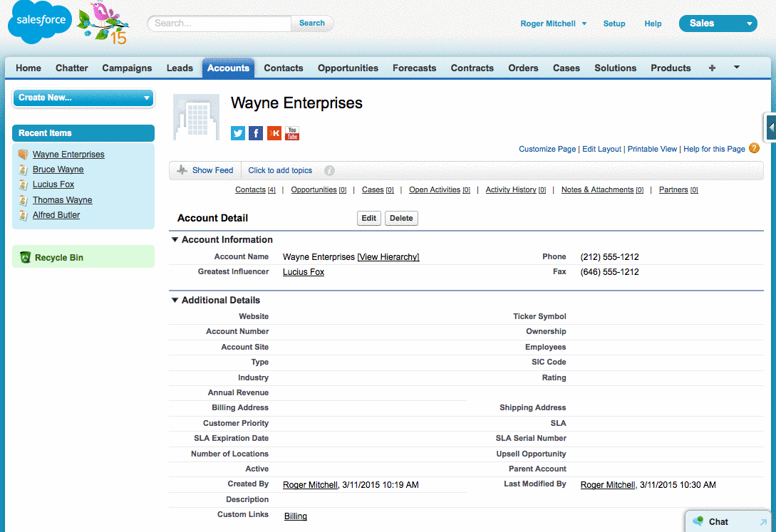This screenshot has width=776, height=532.
Task: Open the Products tab
Action: coord(671,68)
